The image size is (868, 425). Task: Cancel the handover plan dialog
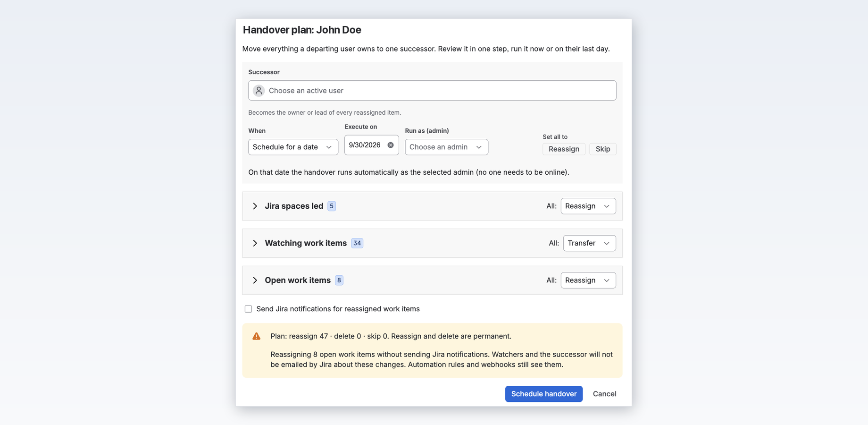604,394
